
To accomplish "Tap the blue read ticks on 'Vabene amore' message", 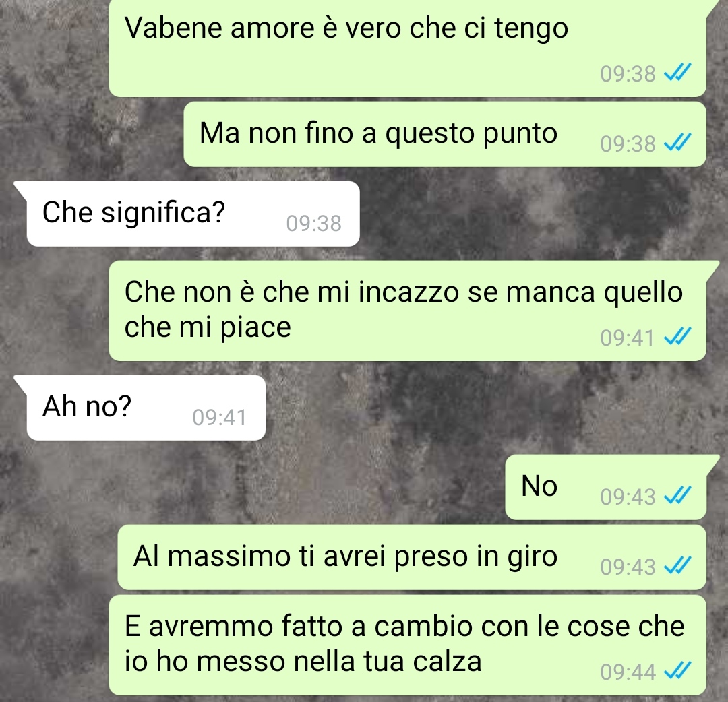I will [x=678, y=72].
